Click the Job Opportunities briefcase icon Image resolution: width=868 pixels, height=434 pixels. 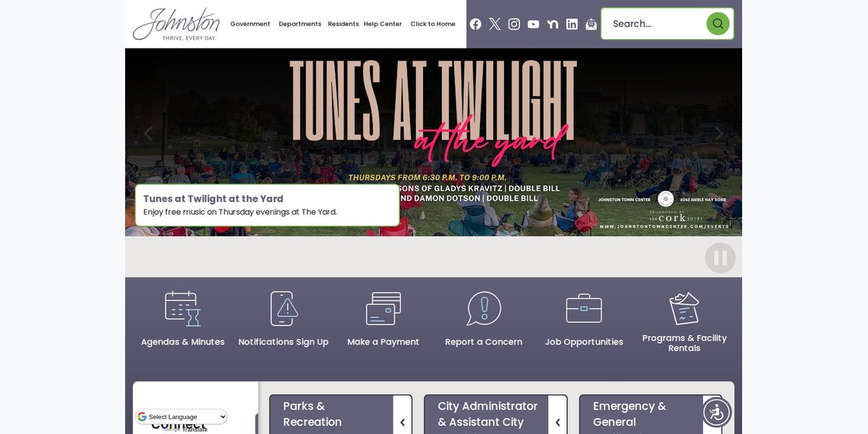click(x=584, y=309)
